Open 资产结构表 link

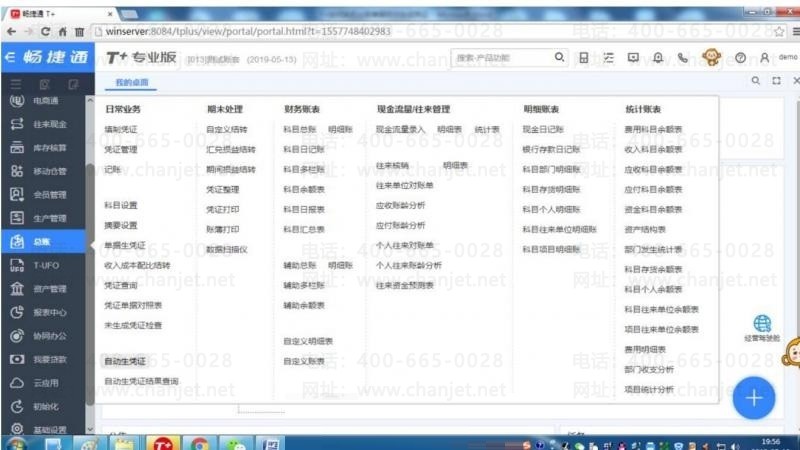click(645, 230)
